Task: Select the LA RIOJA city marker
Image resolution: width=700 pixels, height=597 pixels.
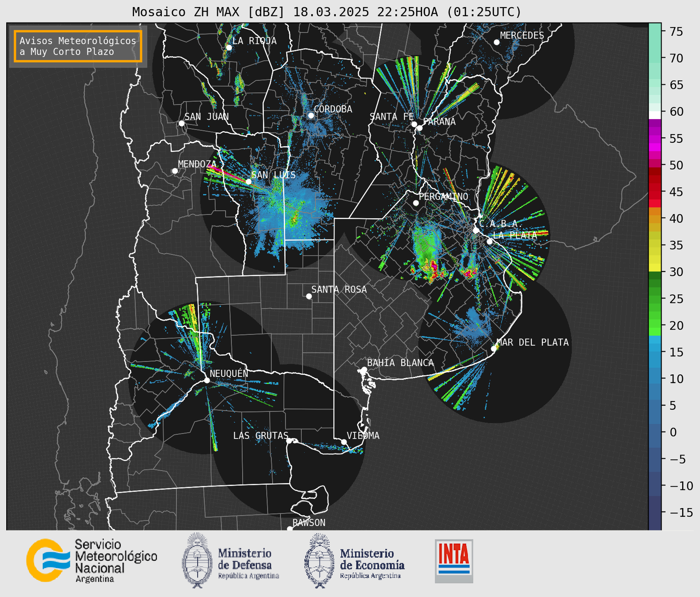Action: pos(229,48)
